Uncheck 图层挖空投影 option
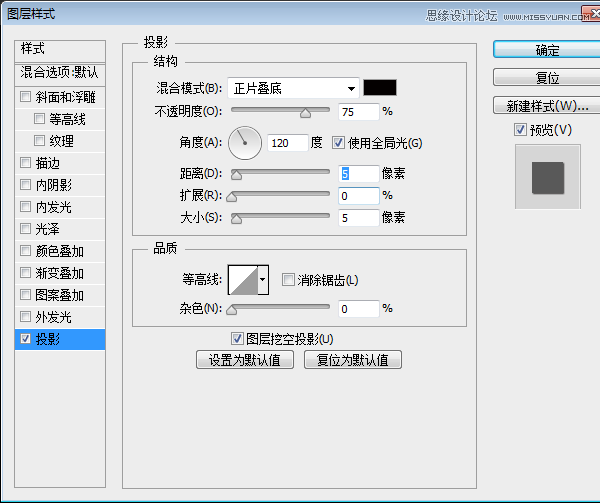The height and width of the screenshot is (503, 600). coord(237,339)
